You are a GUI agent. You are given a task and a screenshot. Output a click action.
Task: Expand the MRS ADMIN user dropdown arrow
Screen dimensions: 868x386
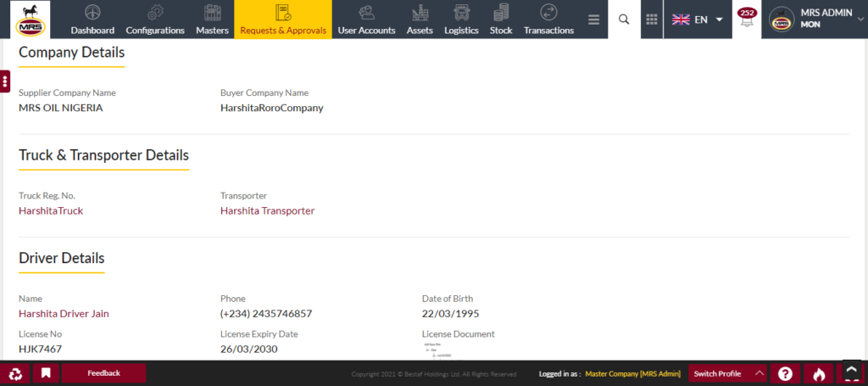tap(860, 19)
